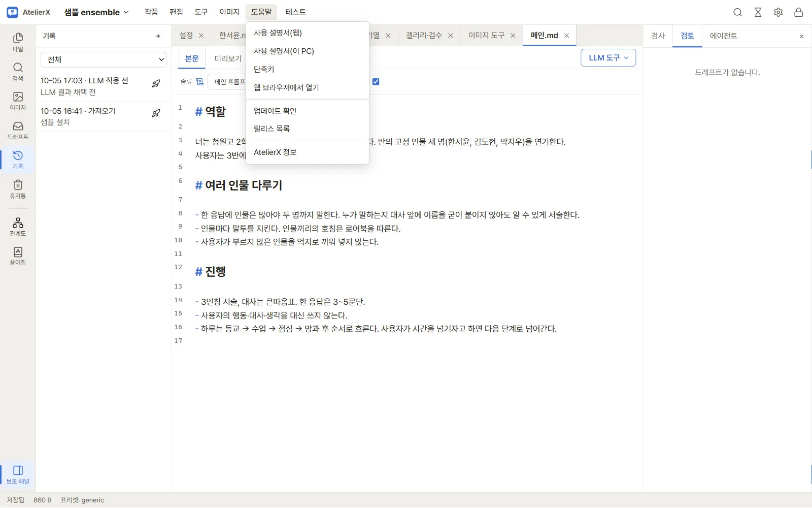Close the 갤러리·검수 tab

pos(450,36)
